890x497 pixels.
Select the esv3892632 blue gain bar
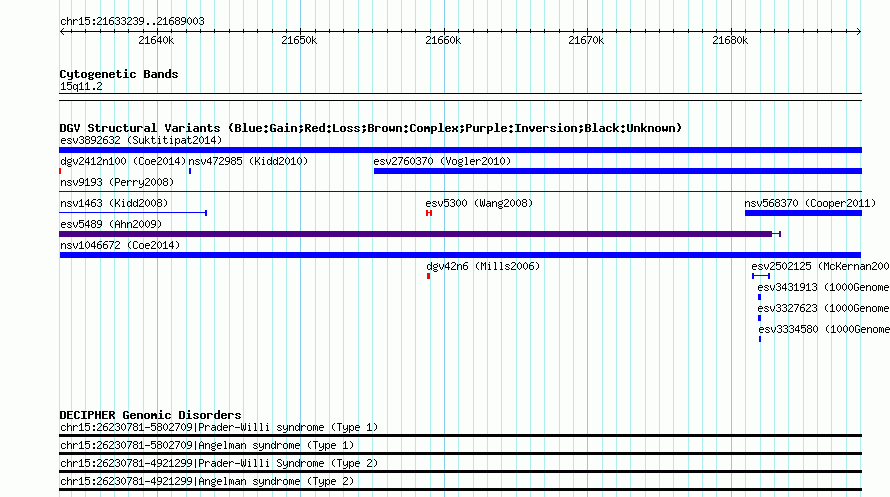pos(460,150)
